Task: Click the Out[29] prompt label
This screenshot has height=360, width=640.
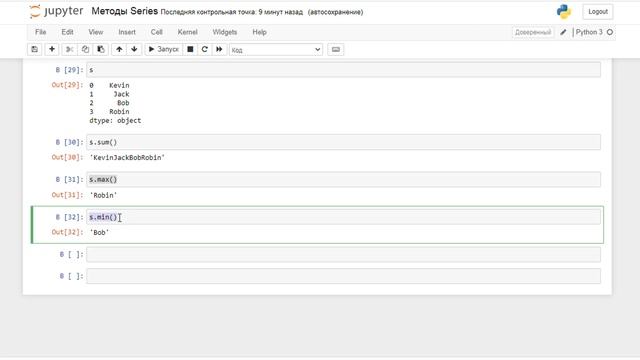Action: [x=67, y=85]
